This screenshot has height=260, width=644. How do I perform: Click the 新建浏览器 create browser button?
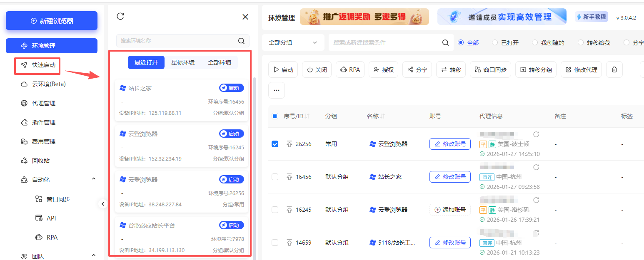pyautogui.click(x=51, y=20)
